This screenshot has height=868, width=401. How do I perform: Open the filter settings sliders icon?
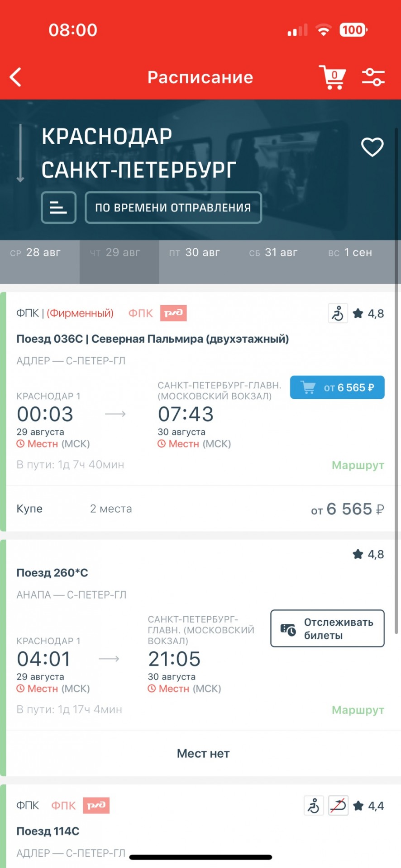coord(373,77)
